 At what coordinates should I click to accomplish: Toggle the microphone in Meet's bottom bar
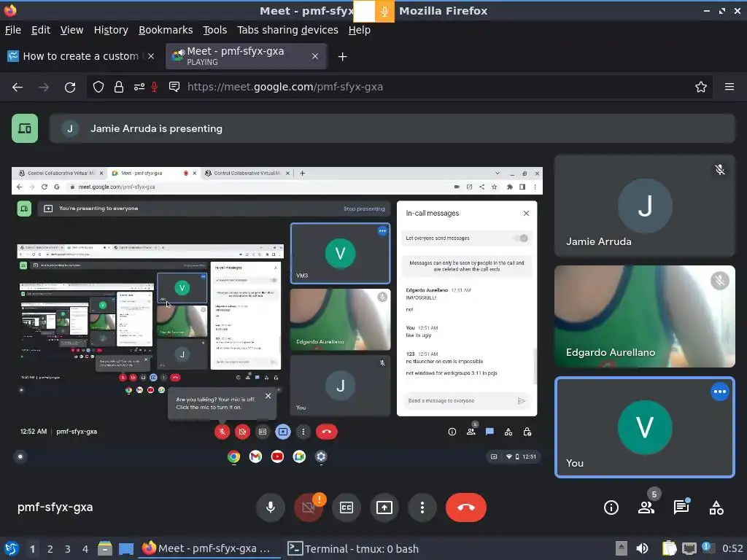(270, 507)
